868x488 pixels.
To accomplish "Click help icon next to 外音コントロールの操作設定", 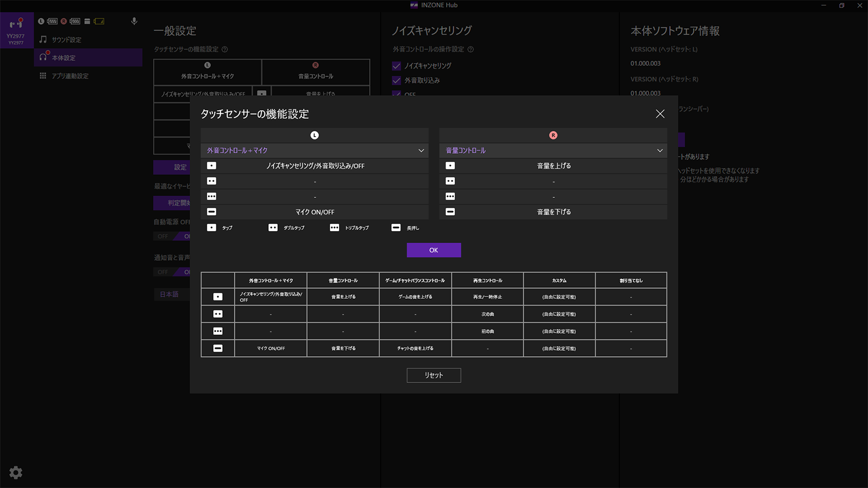I will pos(470,49).
